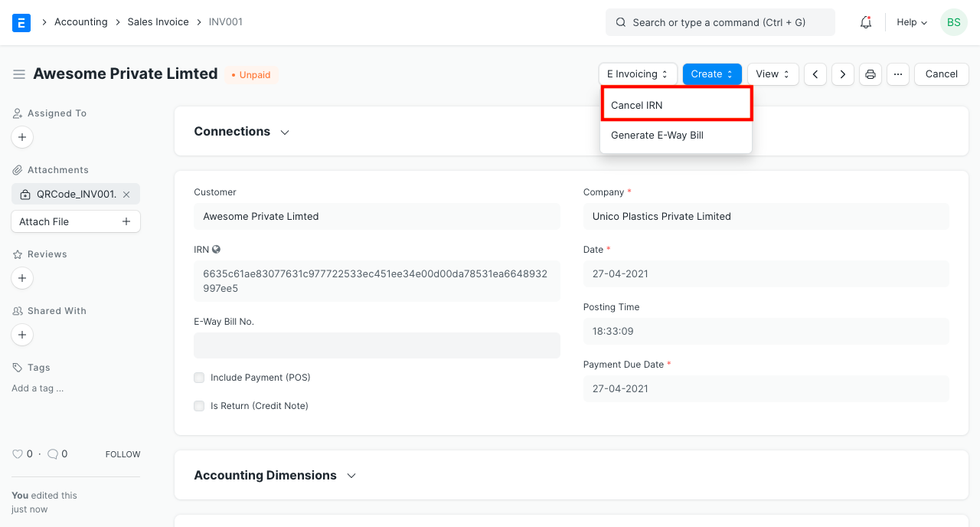Screen dimensions: 980x527
Task: Choose Generate E-Way Bill
Action: [x=656, y=135]
